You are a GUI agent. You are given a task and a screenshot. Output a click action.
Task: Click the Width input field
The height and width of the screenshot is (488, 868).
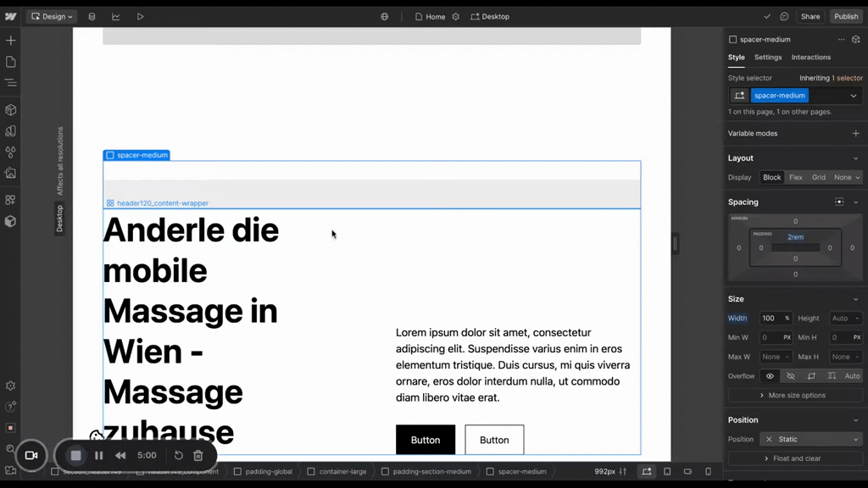[771, 319]
